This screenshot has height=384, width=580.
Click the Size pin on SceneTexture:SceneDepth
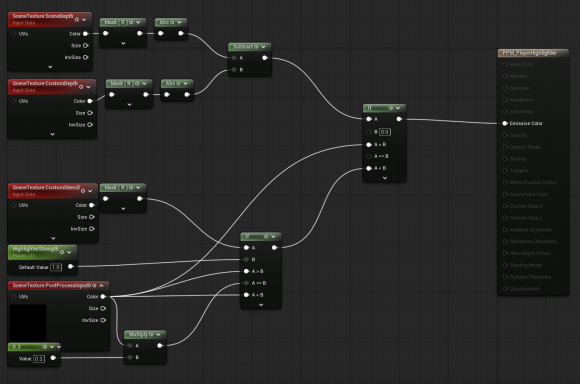(x=86, y=46)
